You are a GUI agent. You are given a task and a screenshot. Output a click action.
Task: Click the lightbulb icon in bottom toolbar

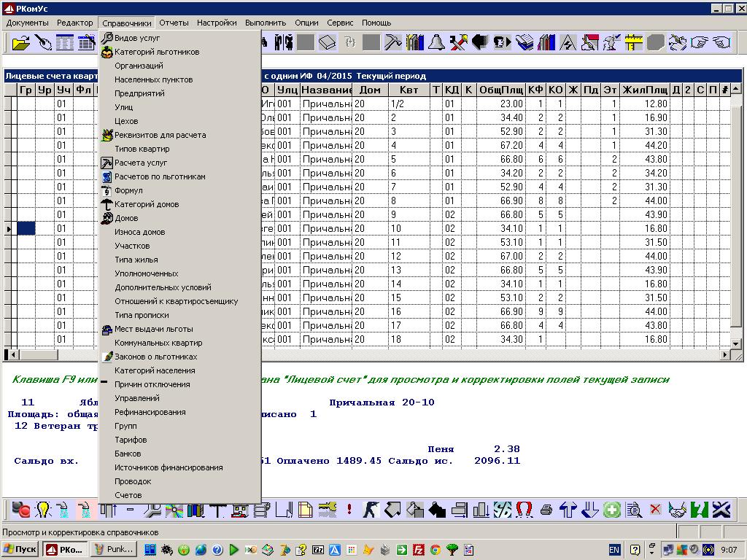click(x=43, y=510)
